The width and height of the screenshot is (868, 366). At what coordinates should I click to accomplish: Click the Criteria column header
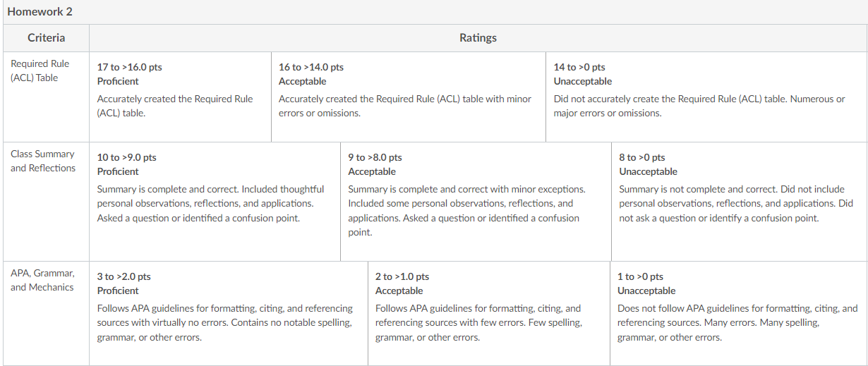coord(46,37)
